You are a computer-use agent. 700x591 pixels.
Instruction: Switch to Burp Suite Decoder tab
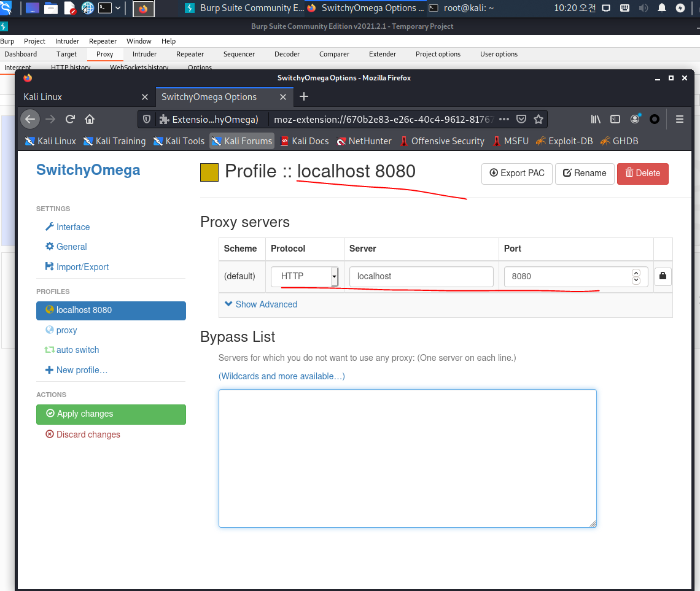287,54
